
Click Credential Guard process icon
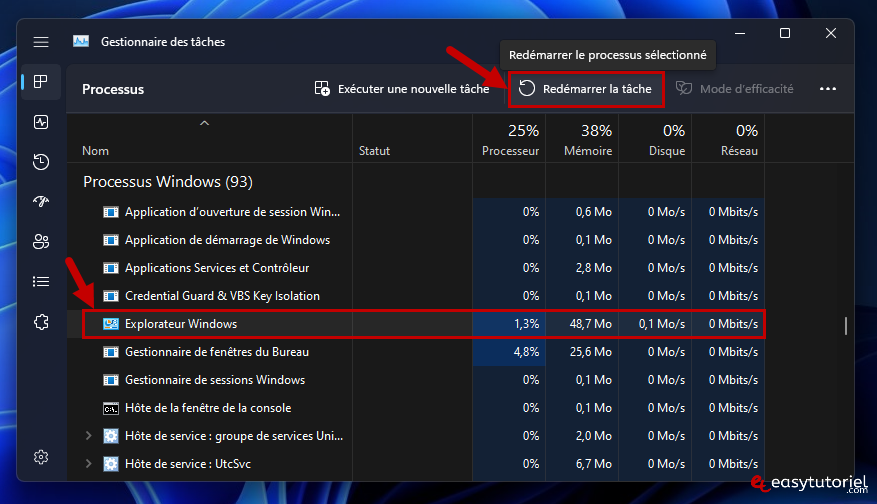pos(111,296)
